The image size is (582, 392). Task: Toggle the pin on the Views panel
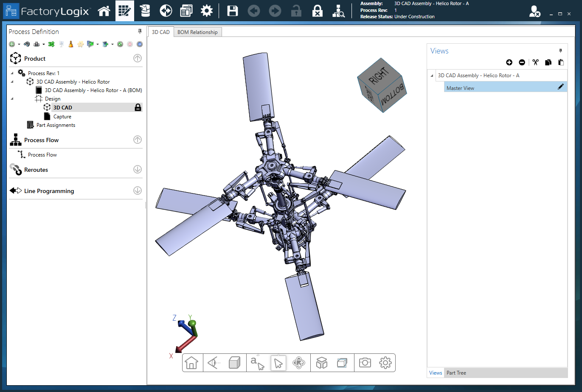pyautogui.click(x=560, y=50)
